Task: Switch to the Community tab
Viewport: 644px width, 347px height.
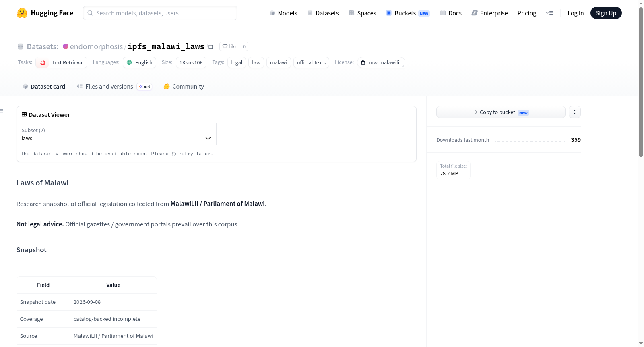Action: click(184, 87)
